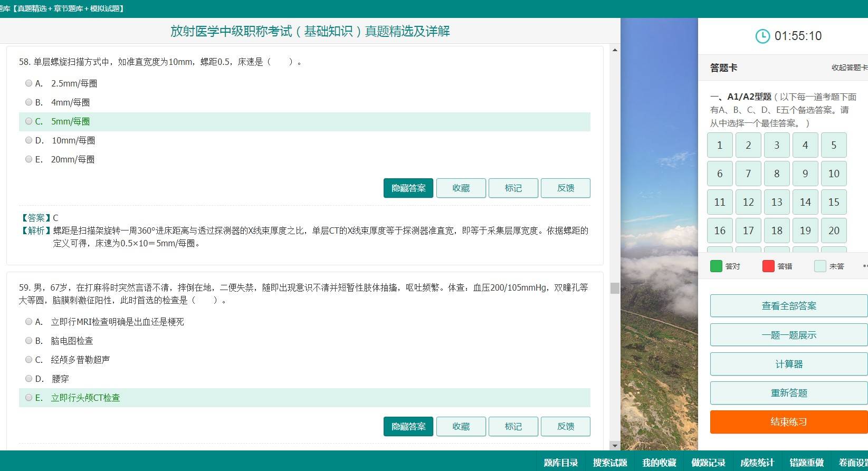Viewport: 868px width, 471px height.
Task: Choose option E 立即行头颅CT检查 radio button
Action: (29, 398)
